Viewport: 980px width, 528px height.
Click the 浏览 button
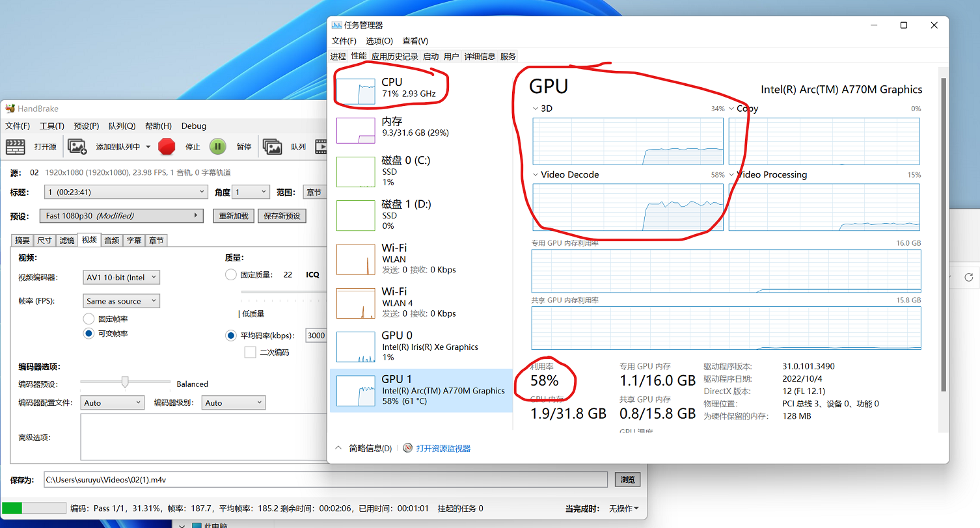627,480
